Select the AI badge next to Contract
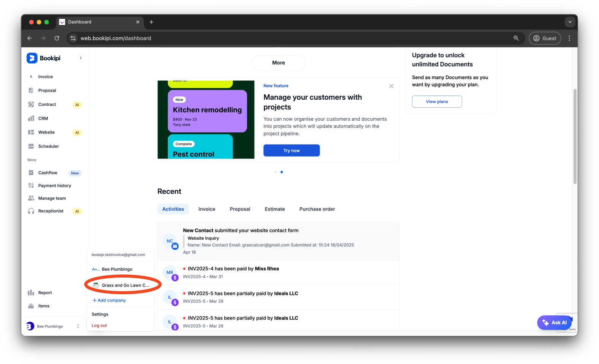599x364 pixels. tap(77, 105)
